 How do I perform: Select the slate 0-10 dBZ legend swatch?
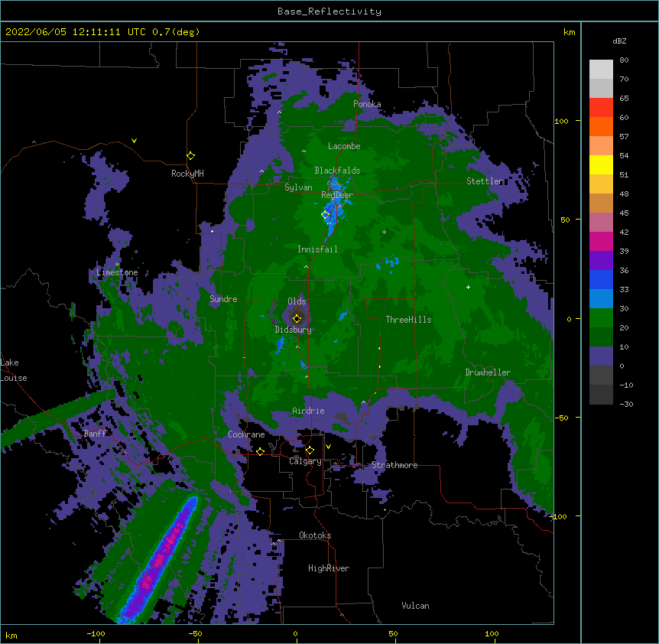tap(601, 356)
